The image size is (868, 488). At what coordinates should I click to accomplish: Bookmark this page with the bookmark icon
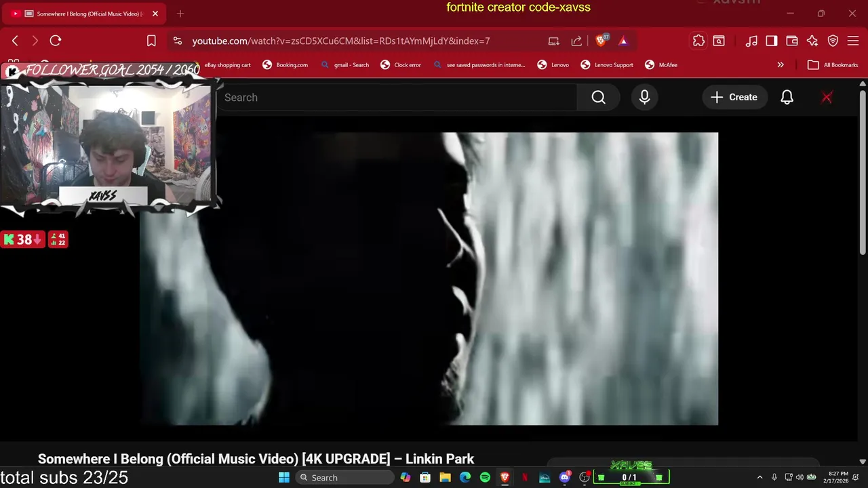[151, 41]
